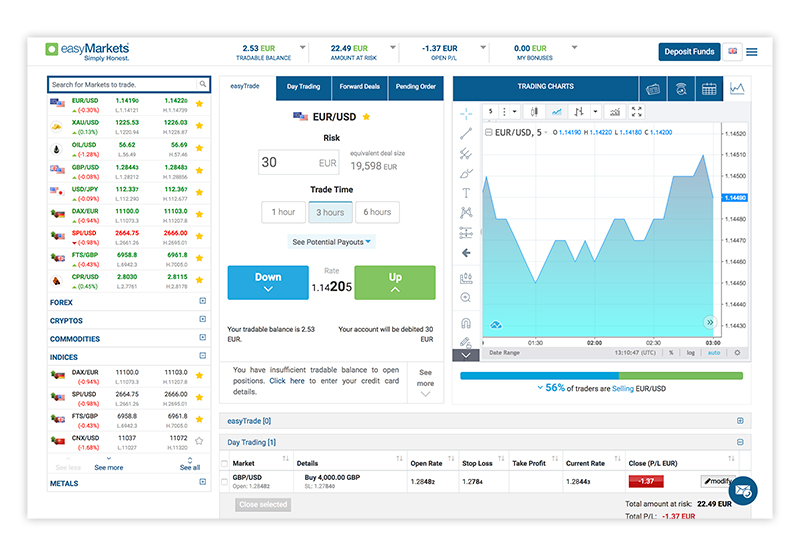Open the financial news icon tab

[x=653, y=89]
